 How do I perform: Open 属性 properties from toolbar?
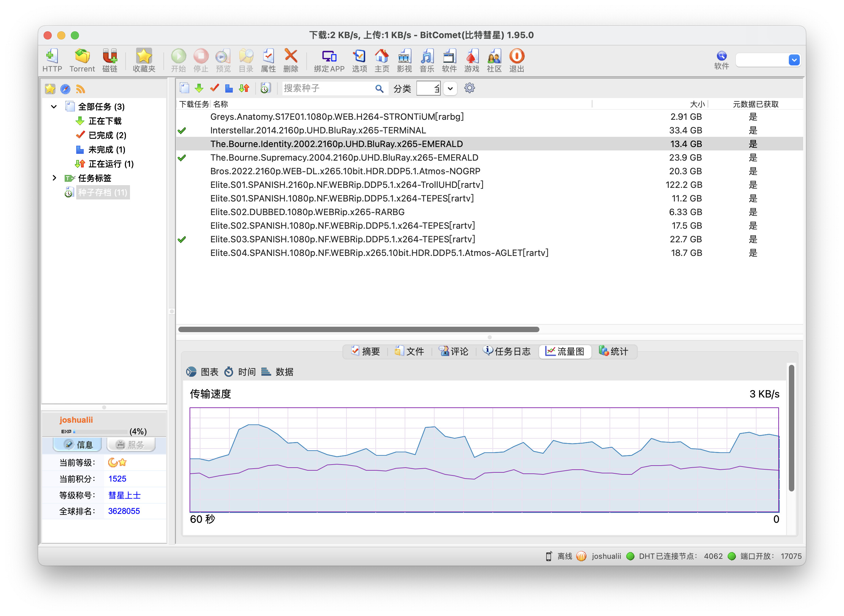pyautogui.click(x=269, y=60)
